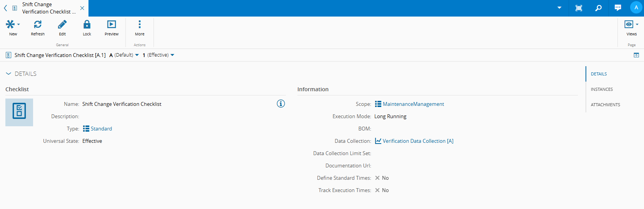Image resolution: width=644 pixels, height=209 pixels.
Task: Click the Edit pencil icon
Action: point(62,25)
